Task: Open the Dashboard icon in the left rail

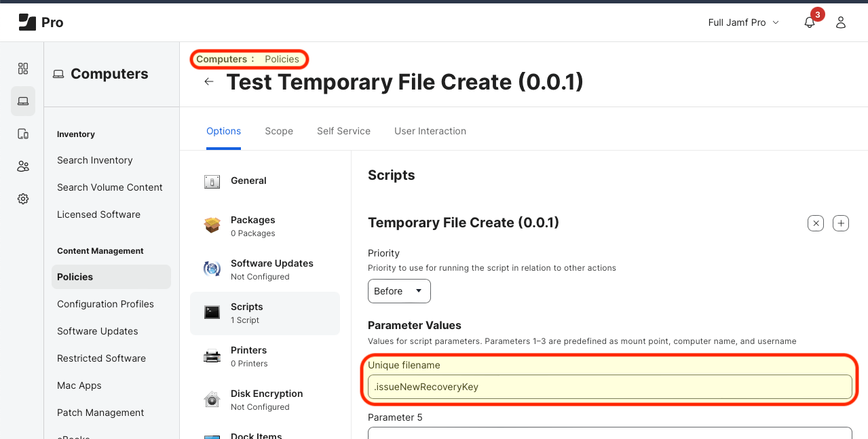Action: point(23,69)
